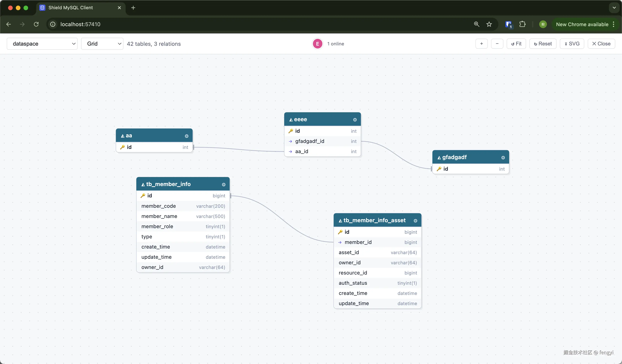Image resolution: width=622 pixels, height=364 pixels.
Task: Open the Grid layout dropdown
Action: click(x=102, y=44)
